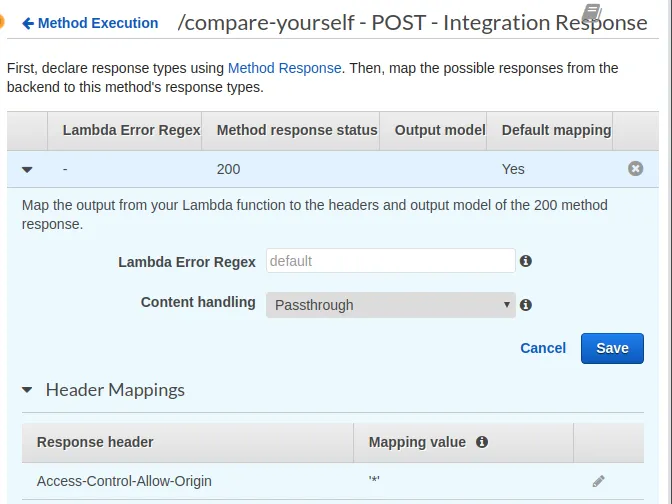Show info for Content handling
This screenshot has height=504, width=672.
coord(526,305)
